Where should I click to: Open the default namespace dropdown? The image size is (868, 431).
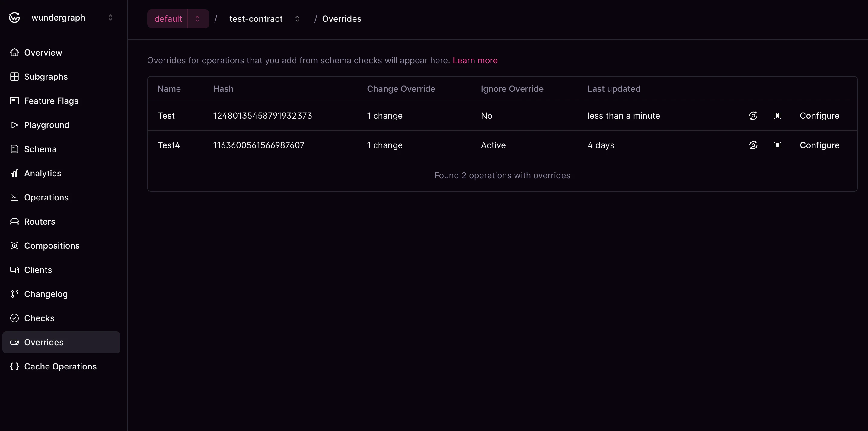(197, 18)
